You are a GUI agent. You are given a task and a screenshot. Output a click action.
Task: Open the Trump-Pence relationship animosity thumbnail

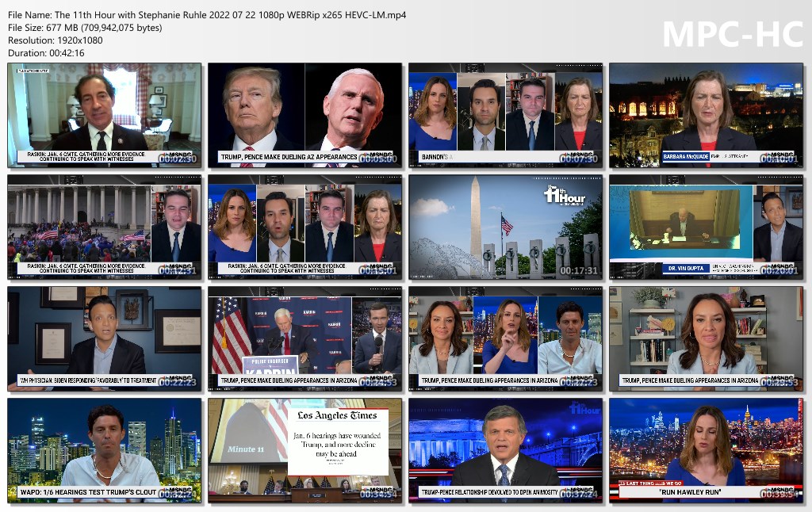505,451
